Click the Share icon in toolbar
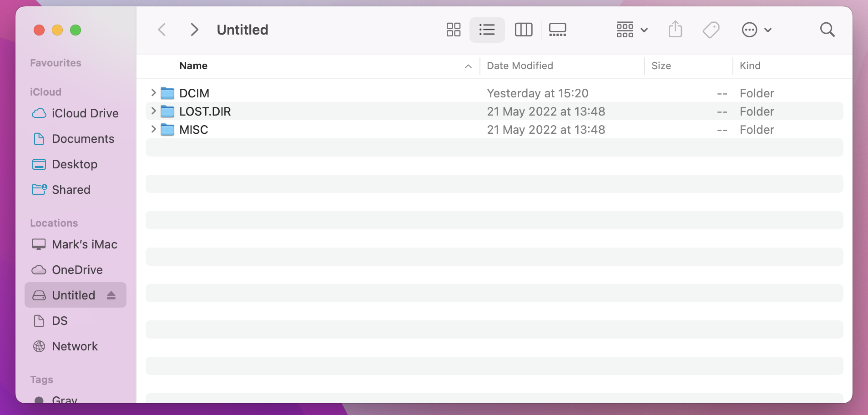The width and height of the screenshot is (868, 415). click(675, 30)
